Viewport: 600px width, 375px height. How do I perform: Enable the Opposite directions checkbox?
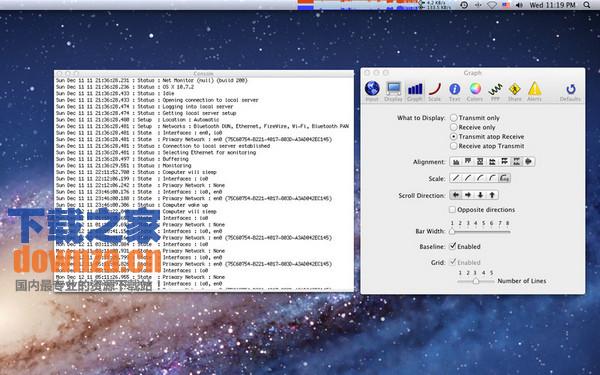tap(452, 210)
